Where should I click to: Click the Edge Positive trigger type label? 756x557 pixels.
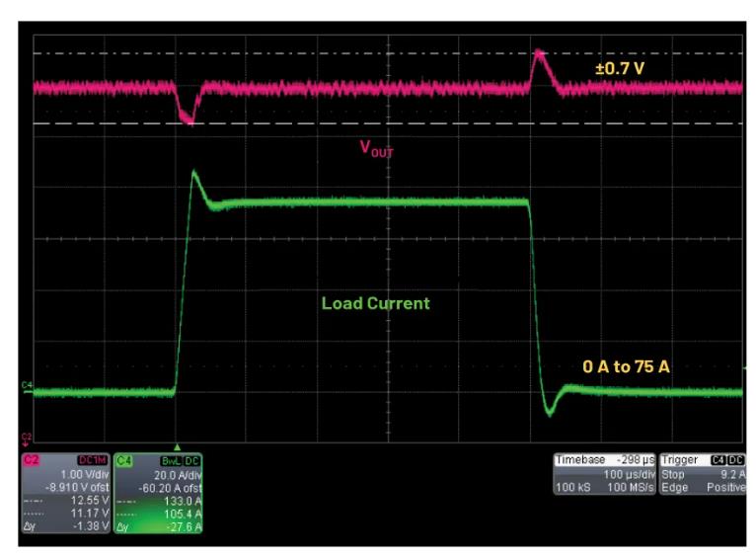click(702, 485)
